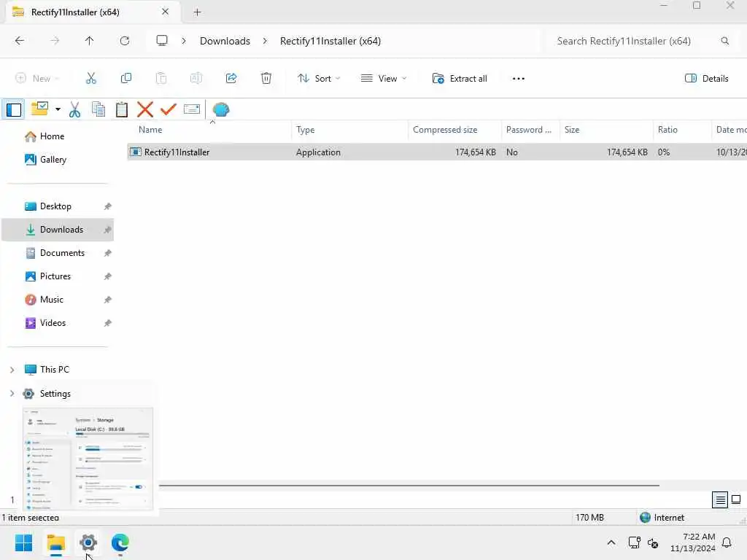This screenshot has width=747, height=560.
Task: Expand the This PC tree node
Action: [12, 370]
